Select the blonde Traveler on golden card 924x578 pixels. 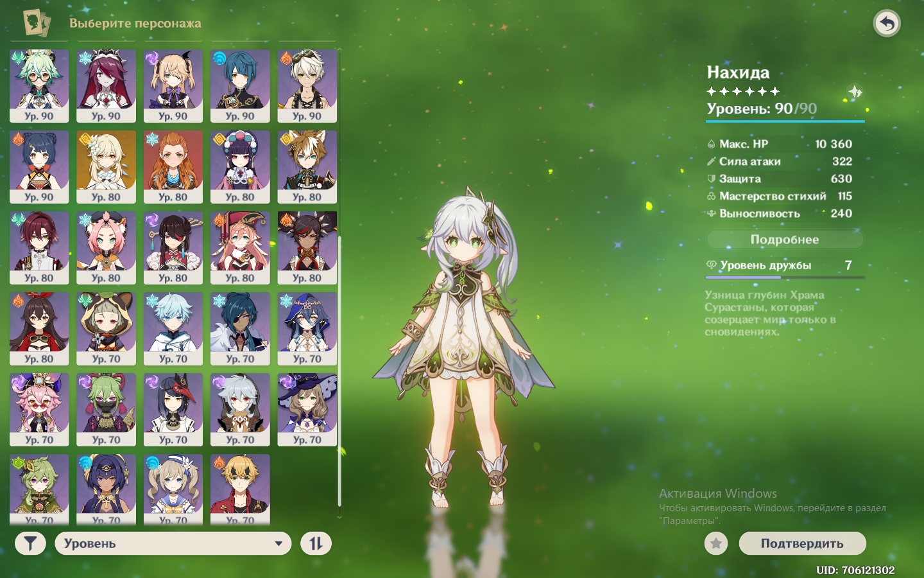click(x=106, y=167)
